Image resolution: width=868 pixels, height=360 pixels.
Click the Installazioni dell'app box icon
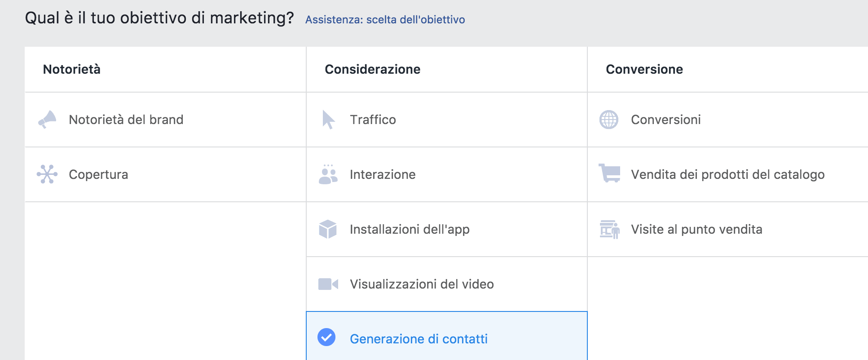tap(328, 229)
